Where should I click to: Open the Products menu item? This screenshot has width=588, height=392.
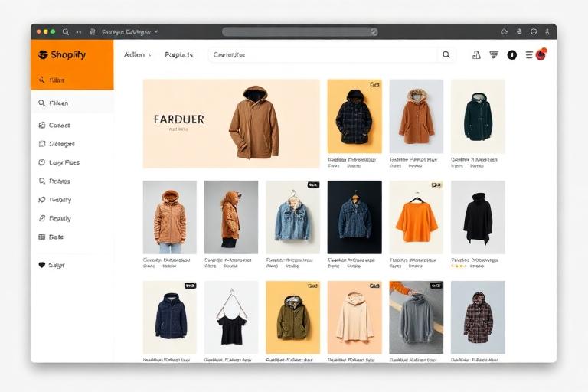(179, 55)
